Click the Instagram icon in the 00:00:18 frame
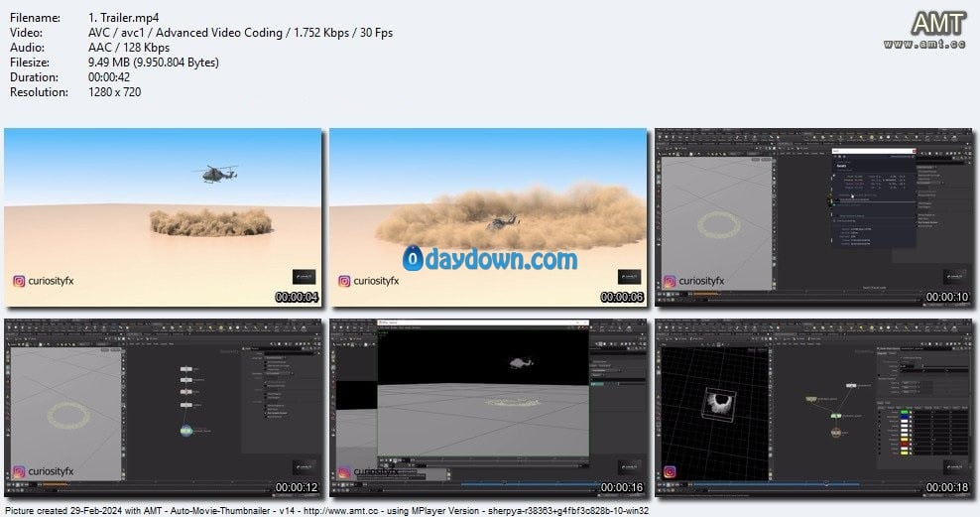The image size is (980, 517). pyautogui.click(x=670, y=471)
